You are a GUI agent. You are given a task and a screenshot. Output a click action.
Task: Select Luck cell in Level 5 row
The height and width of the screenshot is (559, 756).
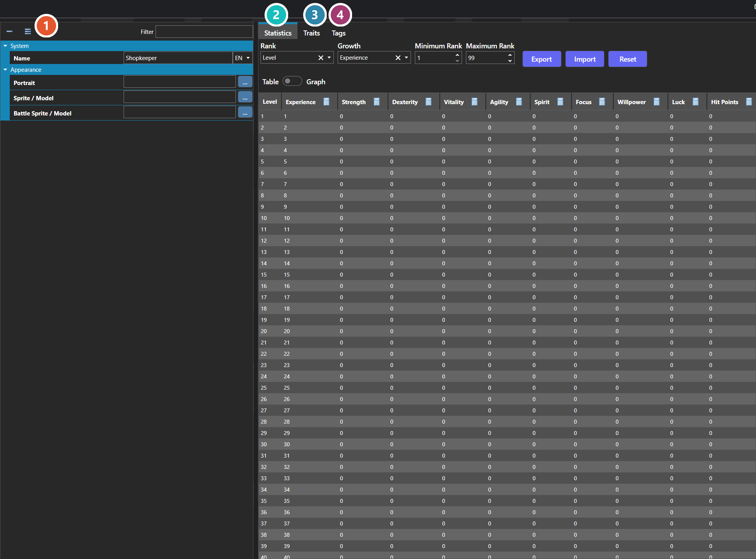pyautogui.click(x=687, y=161)
